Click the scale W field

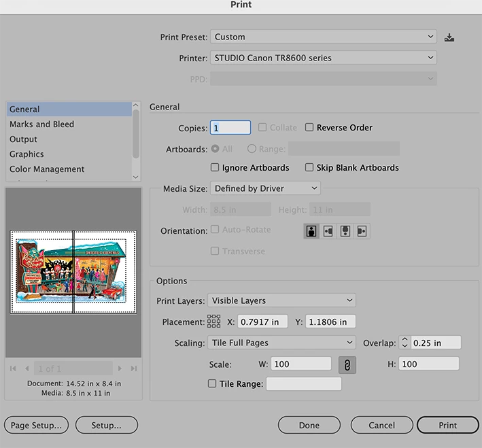(x=301, y=364)
